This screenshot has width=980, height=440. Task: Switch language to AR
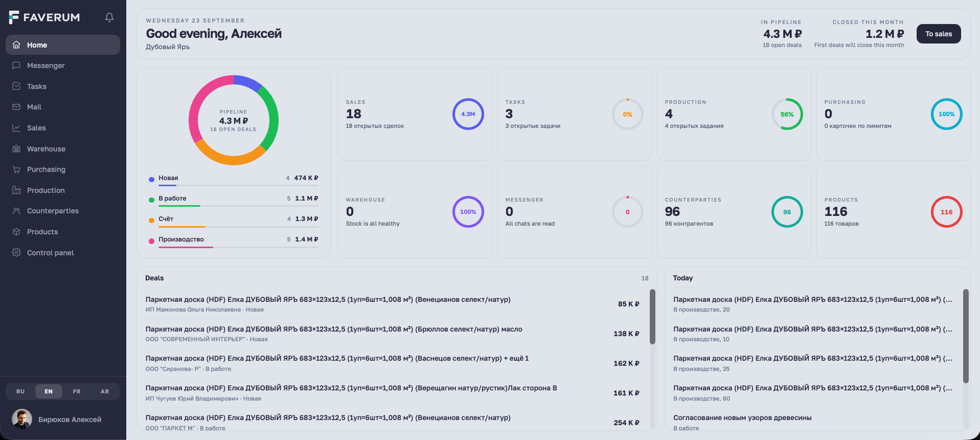tap(105, 391)
